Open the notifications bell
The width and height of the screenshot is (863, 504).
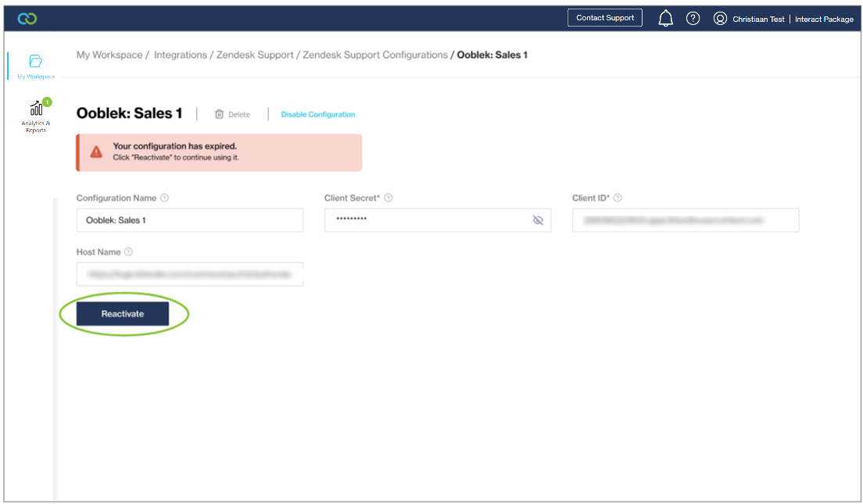(665, 18)
